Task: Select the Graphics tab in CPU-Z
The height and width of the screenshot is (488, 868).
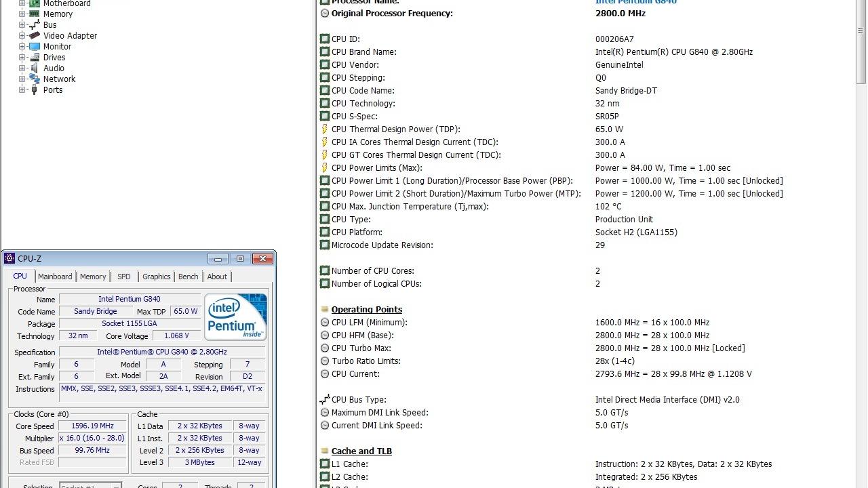Action: (x=156, y=277)
